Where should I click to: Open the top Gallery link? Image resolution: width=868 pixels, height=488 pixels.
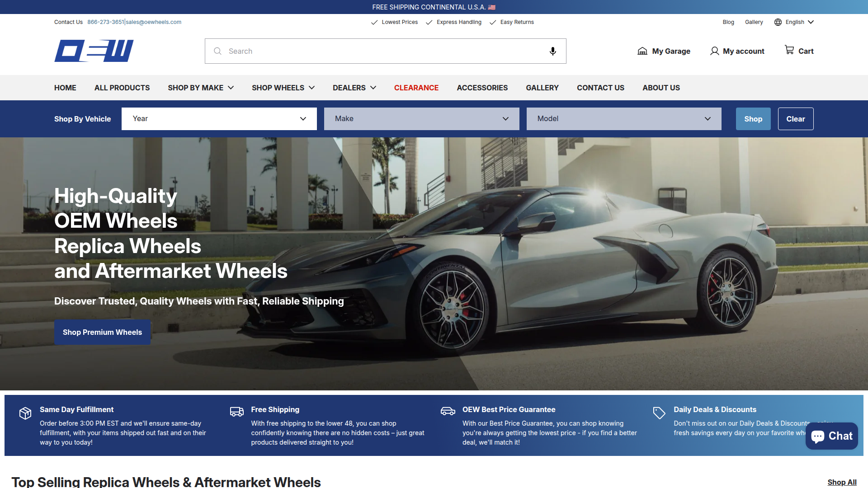click(x=754, y=22)
